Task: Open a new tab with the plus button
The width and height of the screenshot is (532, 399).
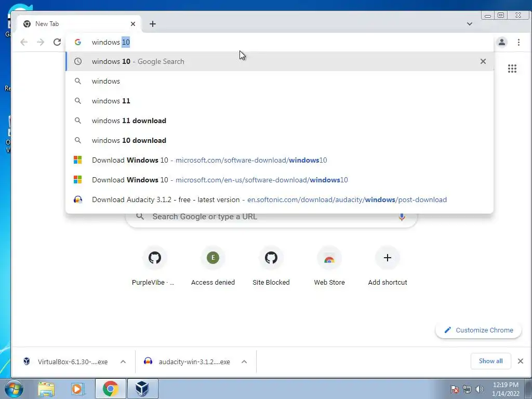Action: coord(153,24)
